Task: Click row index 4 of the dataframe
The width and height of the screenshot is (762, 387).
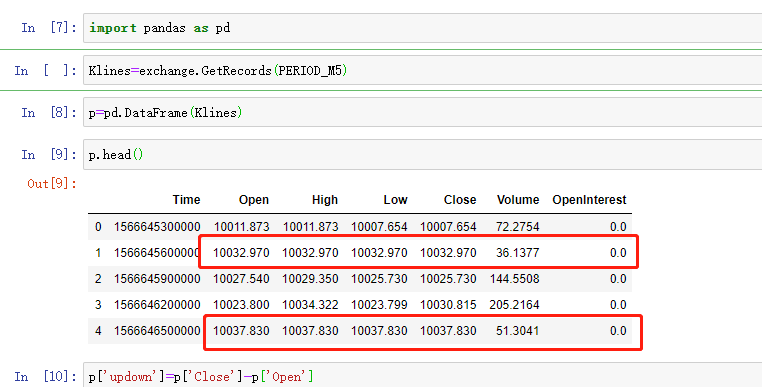Action: pos(98,331)
